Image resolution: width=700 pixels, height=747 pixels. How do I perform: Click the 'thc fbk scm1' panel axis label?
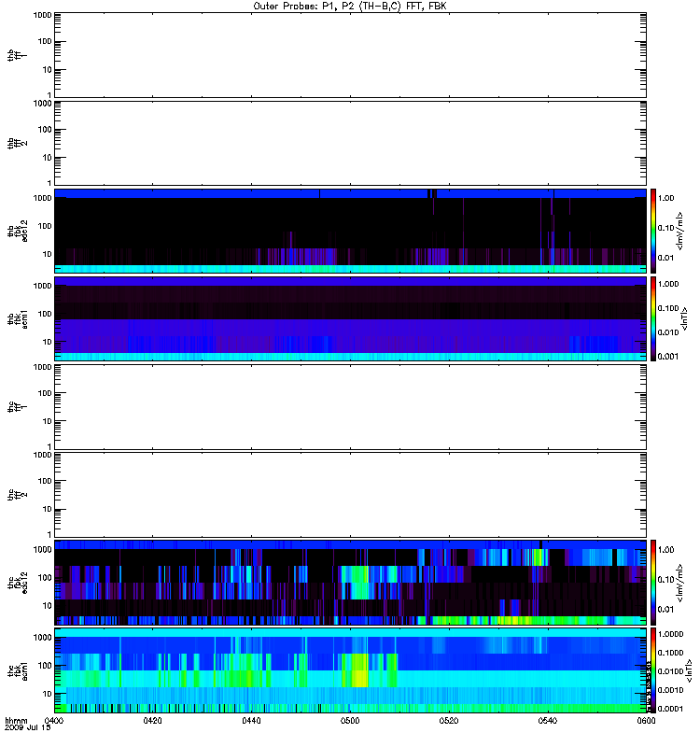click(17, 670)
